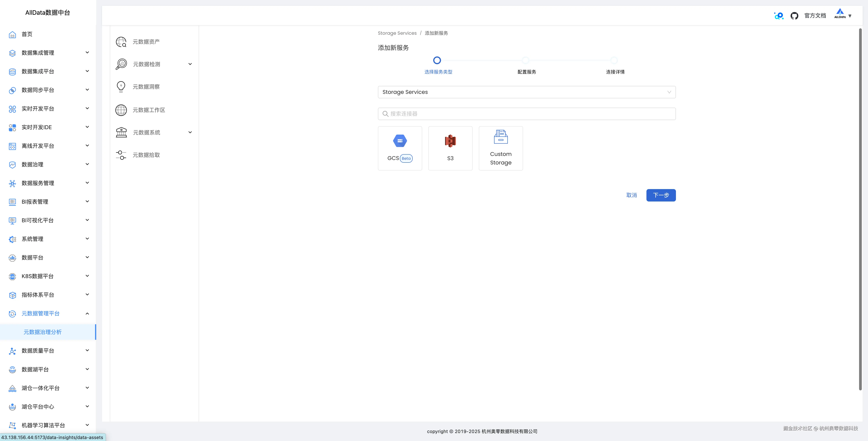Select the GCS storage connector icon
868x441 pixels.
coord(400,141)
